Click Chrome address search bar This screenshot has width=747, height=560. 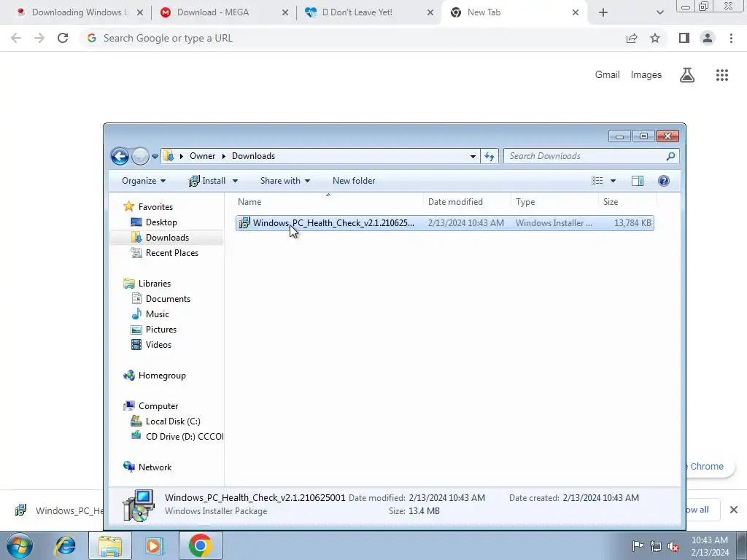(352, 38)
